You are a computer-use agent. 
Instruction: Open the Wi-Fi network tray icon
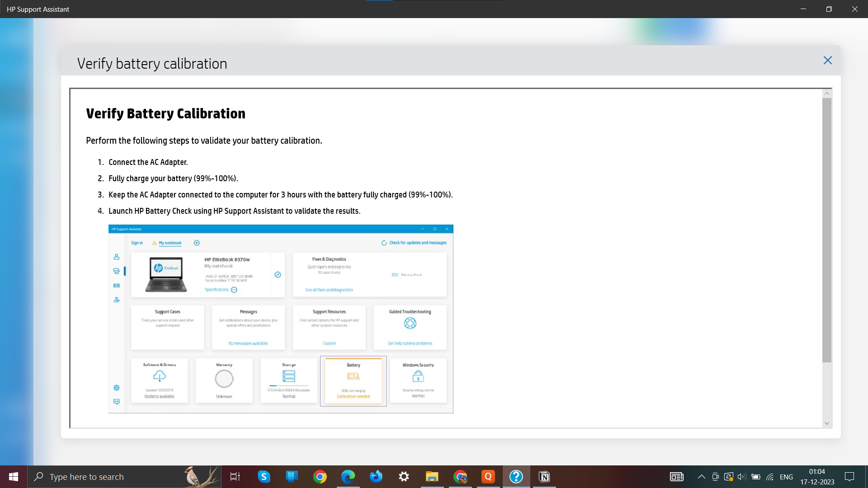point(770,477)
